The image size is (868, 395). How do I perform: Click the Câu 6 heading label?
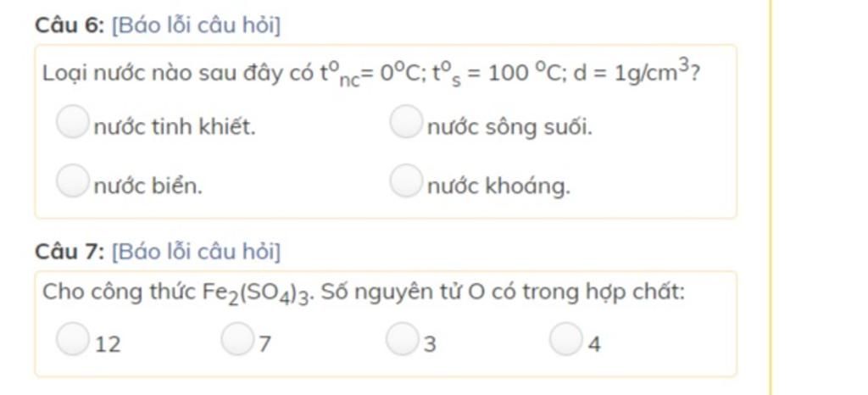70,25
